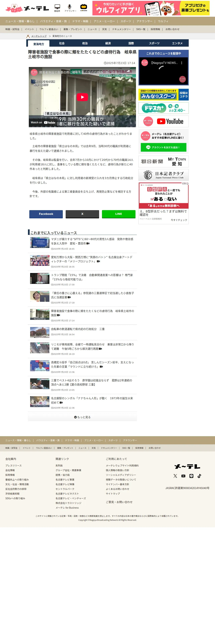
Task: Open the YouTube icon in footer
Action: (x=183, y=476)
